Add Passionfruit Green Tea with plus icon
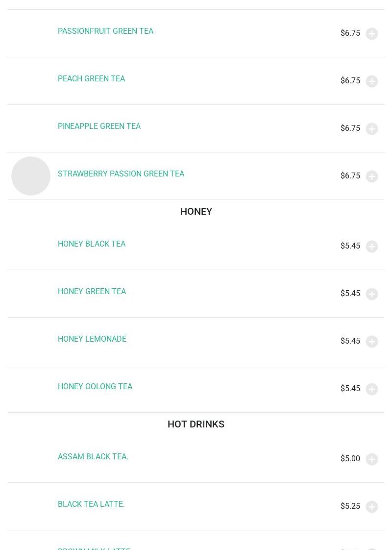Screen dimensions: 392x550 pyautogui.click(x=371, y=34)
